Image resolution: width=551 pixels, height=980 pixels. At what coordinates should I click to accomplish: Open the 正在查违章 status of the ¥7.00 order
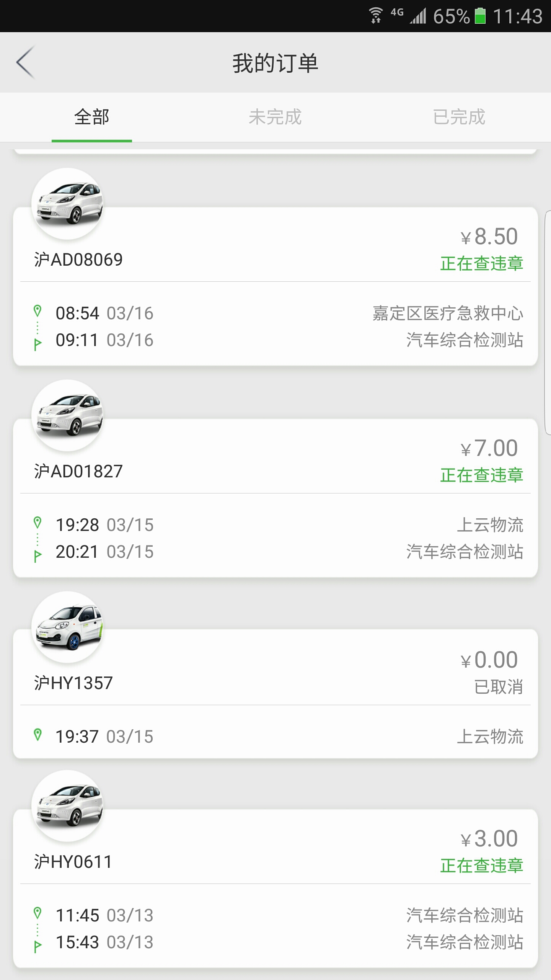(x=481, y=475)
